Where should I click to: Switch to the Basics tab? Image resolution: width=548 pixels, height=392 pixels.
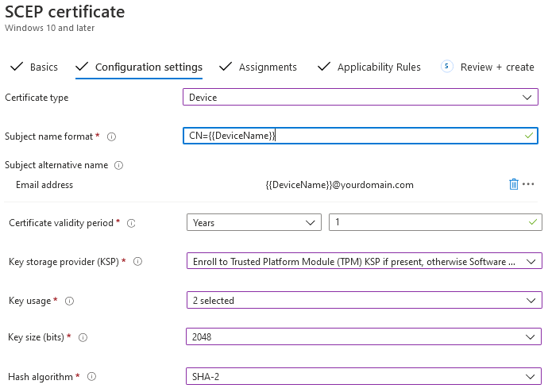point(34,67)
